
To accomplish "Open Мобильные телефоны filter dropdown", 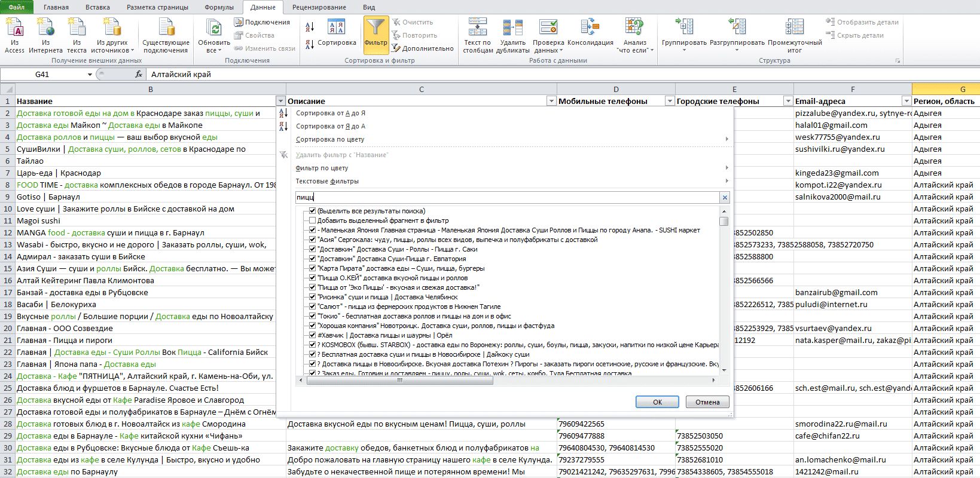I will coord(670,101).
